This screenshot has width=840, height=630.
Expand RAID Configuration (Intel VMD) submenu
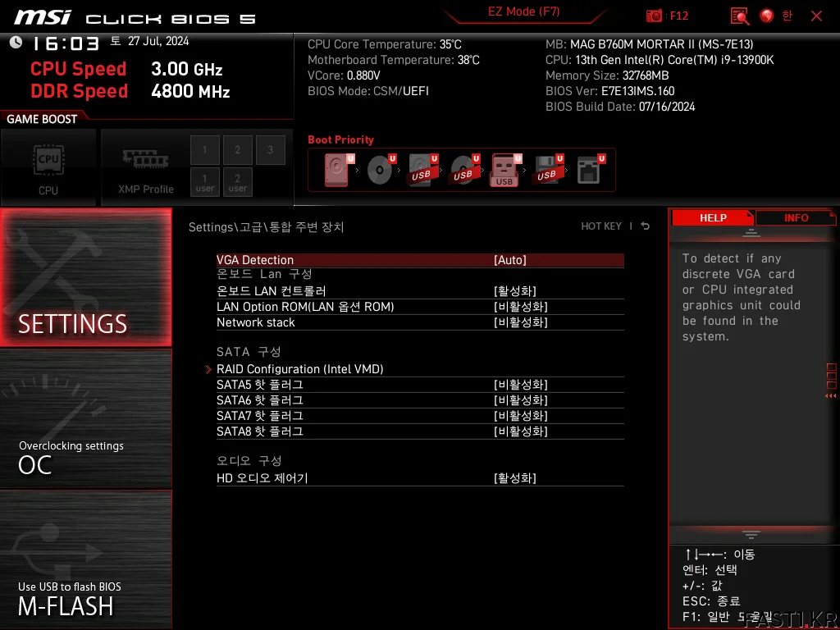300,369
